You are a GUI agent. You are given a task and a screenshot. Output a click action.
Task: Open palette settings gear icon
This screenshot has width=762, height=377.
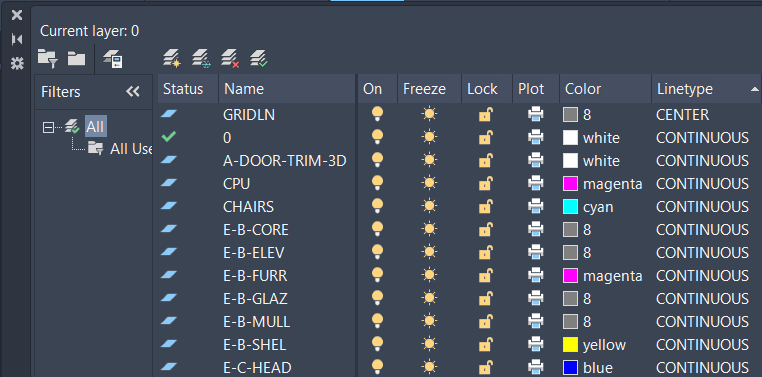pyautogui.click(x=17, y=63)
